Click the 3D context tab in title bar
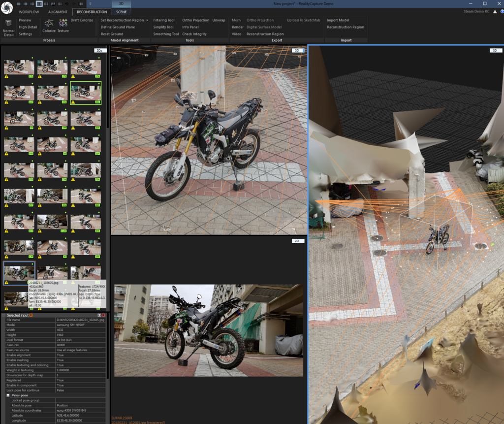Viewport: 504px width, 424px height. pos(121,3)
